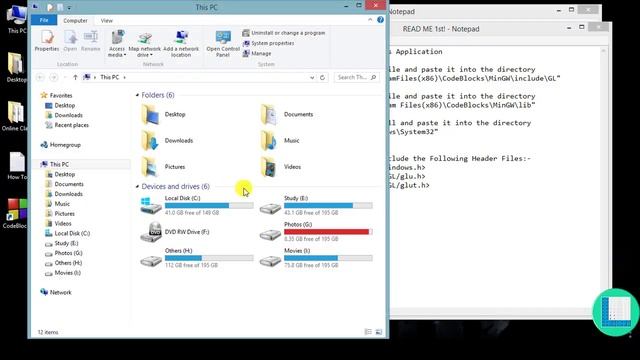Click the How To text file on desktop
Screen dimensions: 640x360
coord(17,166)
